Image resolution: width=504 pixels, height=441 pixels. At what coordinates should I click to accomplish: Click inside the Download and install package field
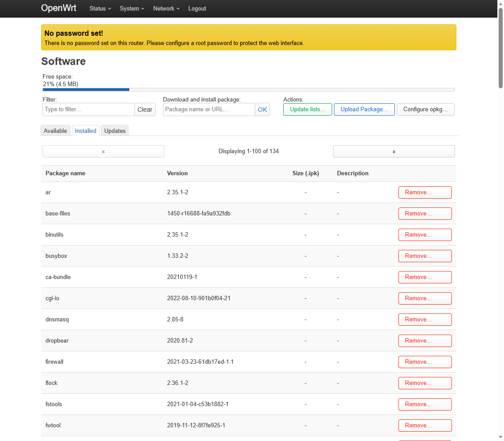coord(208,109)
